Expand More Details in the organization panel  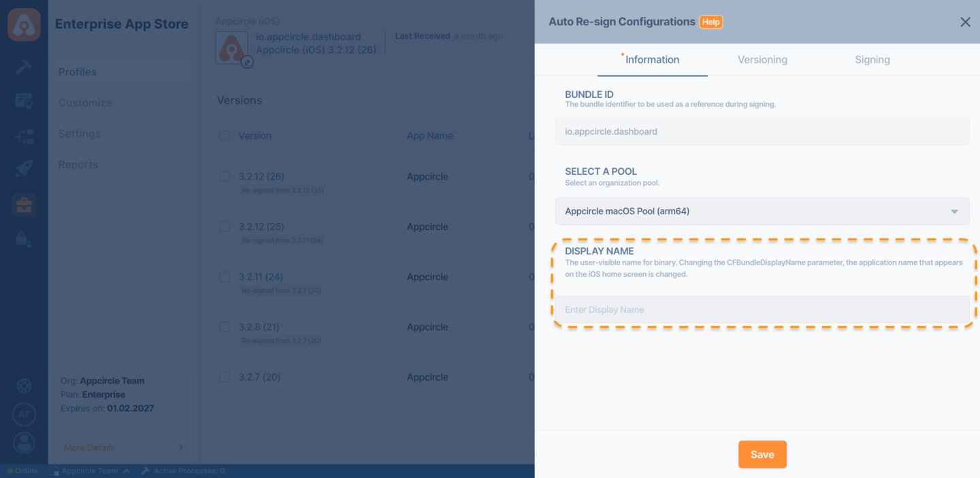[x=88, y=447]
